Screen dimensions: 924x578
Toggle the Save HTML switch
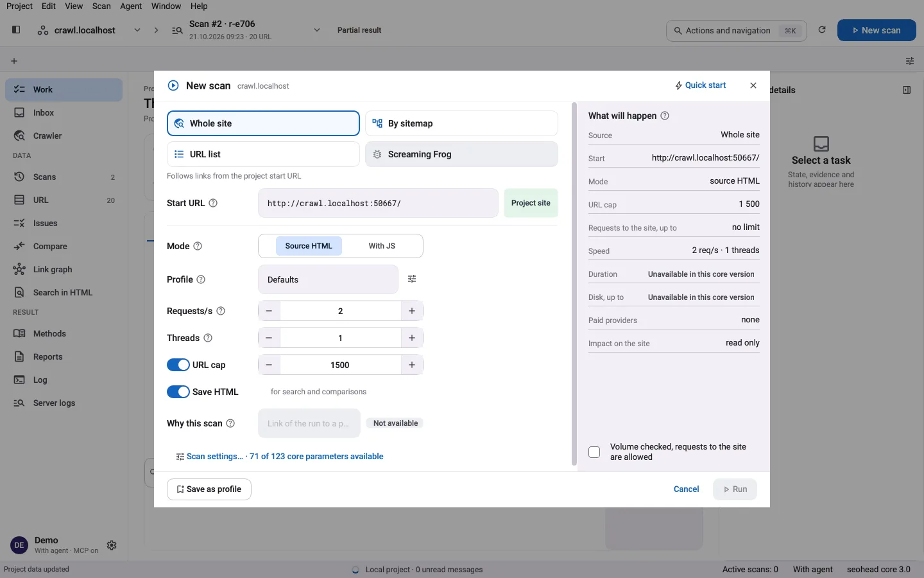tap(178, 392)
